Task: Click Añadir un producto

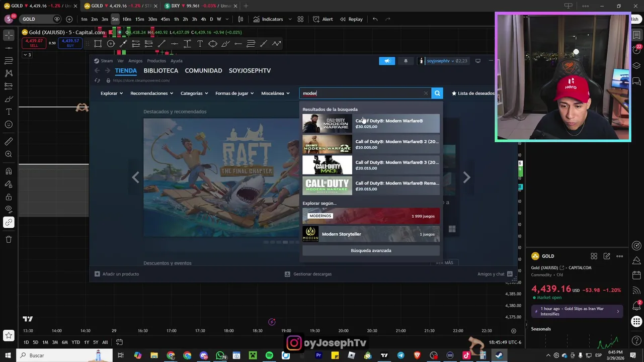Action: click(x=117, y=274)
